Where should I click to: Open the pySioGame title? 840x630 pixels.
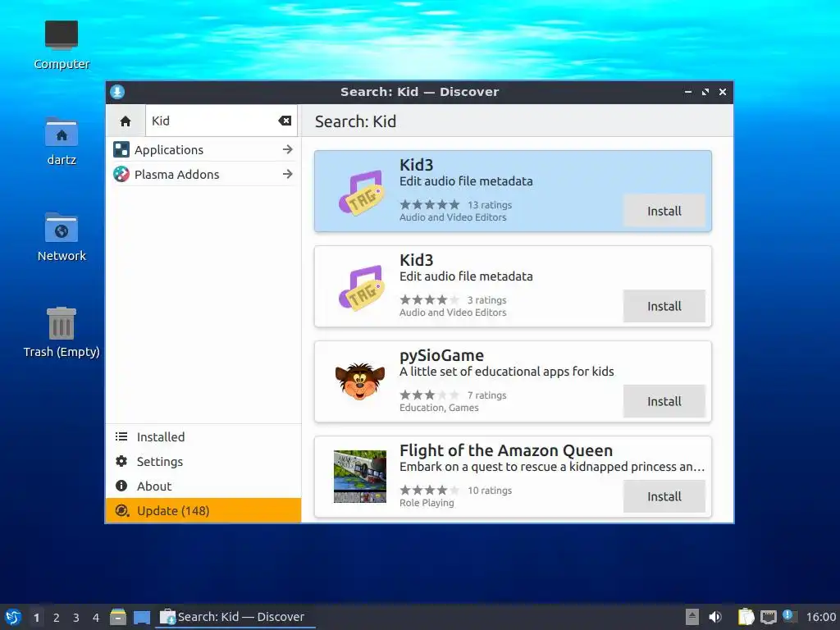coord(441,355)
